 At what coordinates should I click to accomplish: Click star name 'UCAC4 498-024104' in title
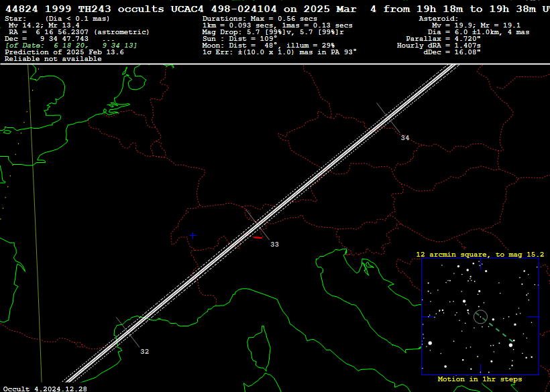pos(224,9)
